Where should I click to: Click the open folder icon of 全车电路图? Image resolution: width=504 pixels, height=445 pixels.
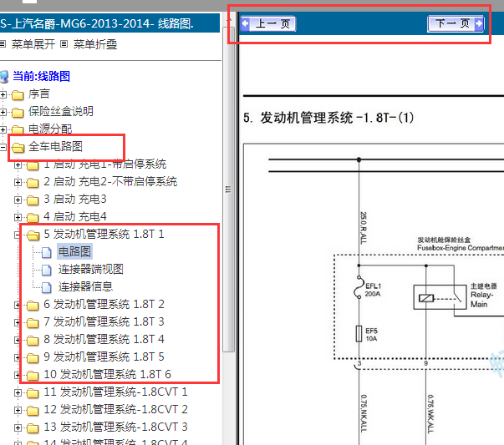point(18,148)
